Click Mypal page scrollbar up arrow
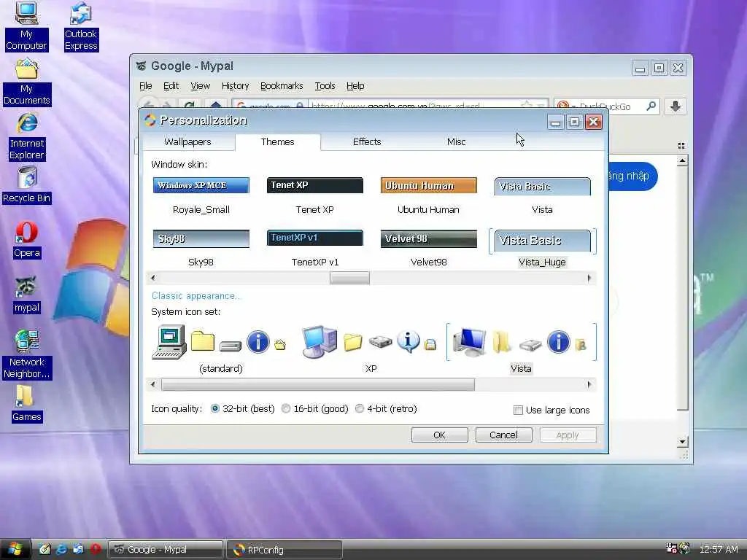 click(x=682, y=160)
